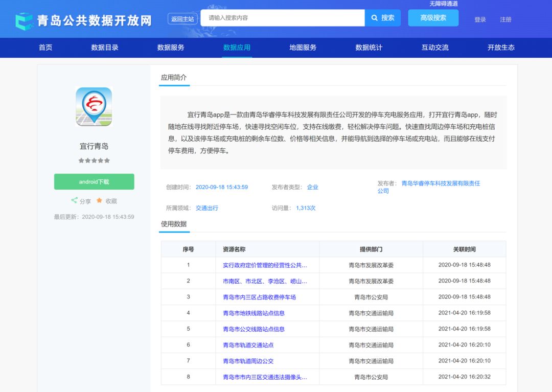Open resource 青岛市轨道交通站点
The image size is (552, 392).
[x=248, y=345]
